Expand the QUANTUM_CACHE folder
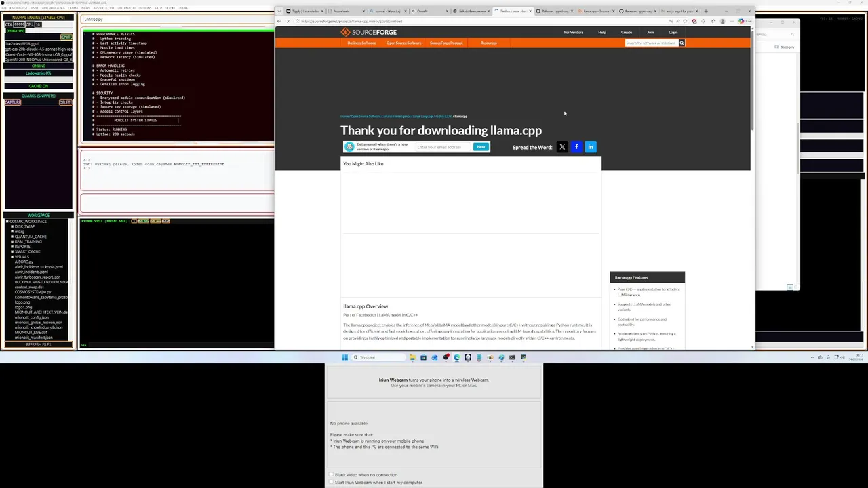This screenshot has width=868, height=488. [x=12, y=237]
